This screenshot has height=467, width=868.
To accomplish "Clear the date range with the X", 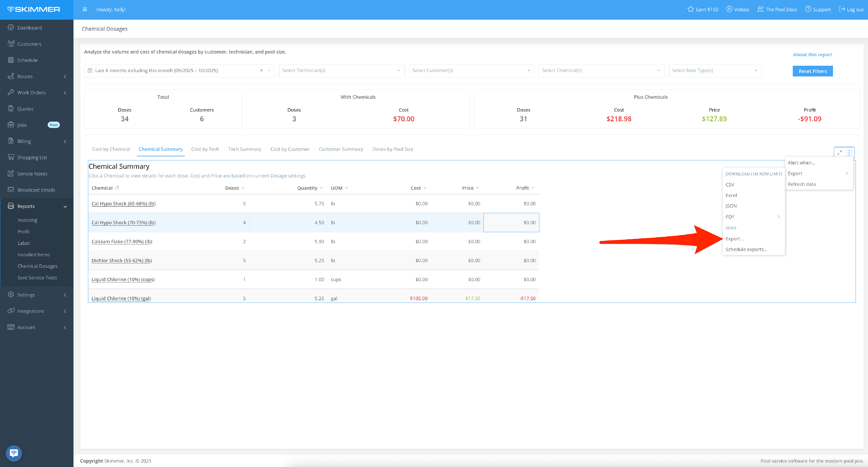I will click(x=261, y=70).
